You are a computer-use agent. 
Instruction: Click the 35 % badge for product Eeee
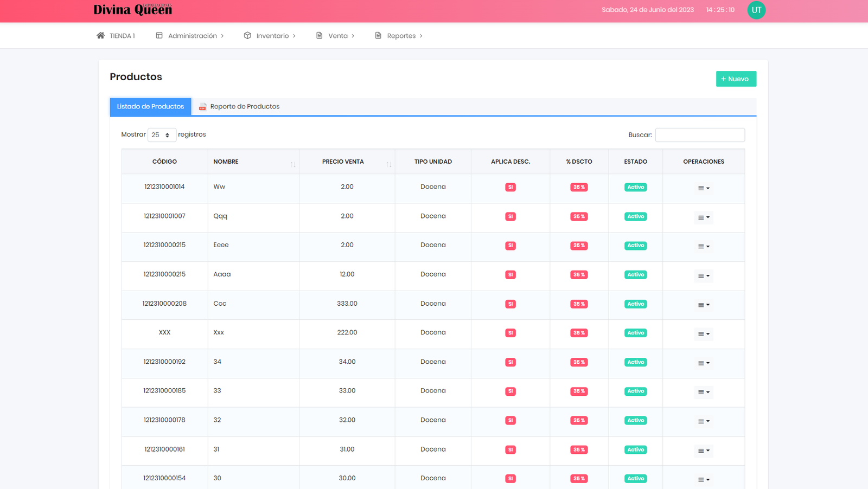(x=579, y=246)
